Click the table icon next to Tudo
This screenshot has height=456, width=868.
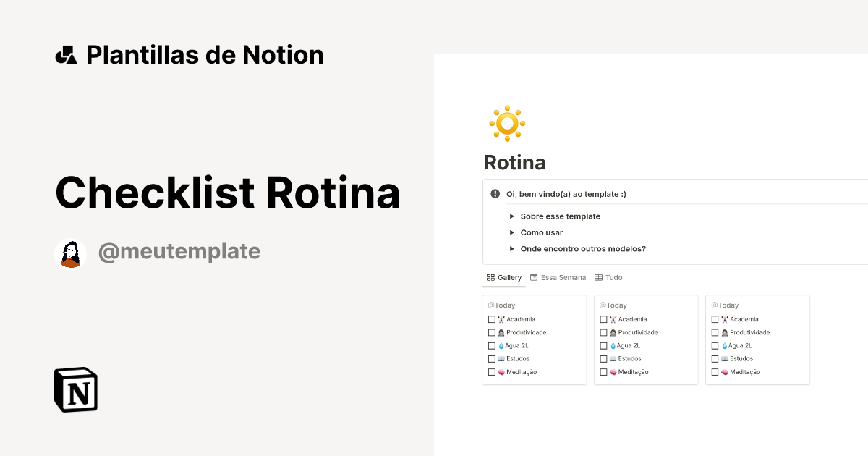598,277
